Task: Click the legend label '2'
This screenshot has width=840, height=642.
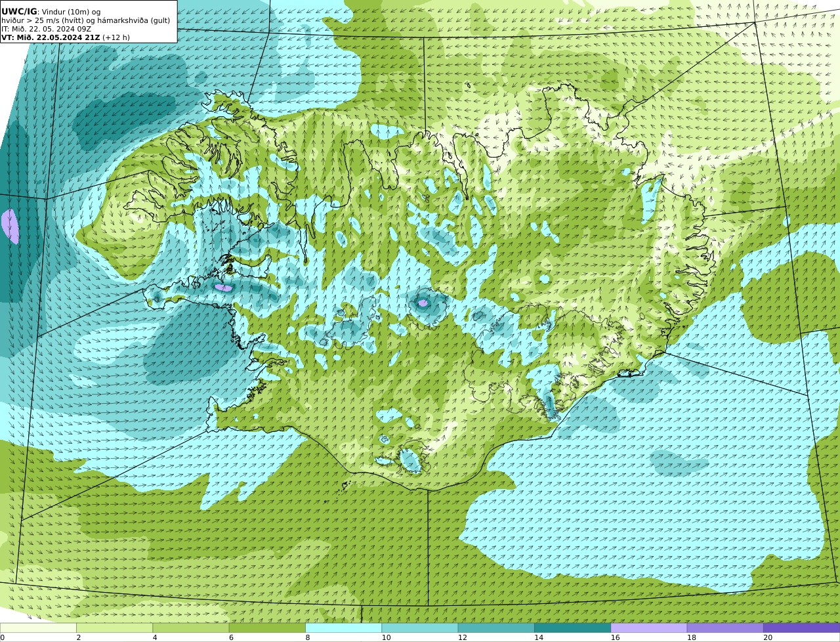Action: (x=79, y=637)
